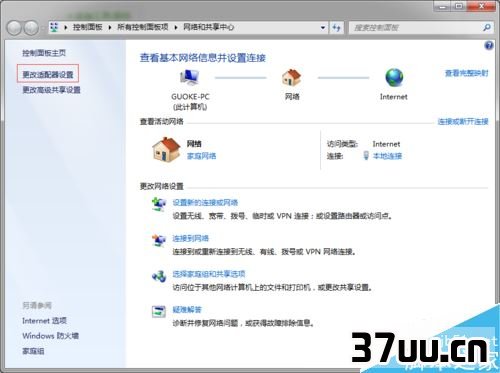Viewport: 500px width, 373px height.
Task: Open the 本地连接 connection link
Action: point(387,156)
